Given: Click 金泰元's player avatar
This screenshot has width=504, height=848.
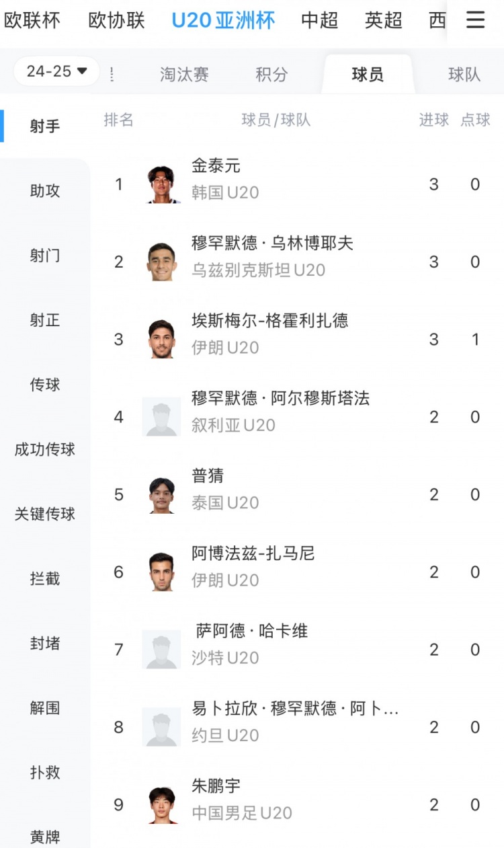Looking at the screenshot, I should point(162,184).
